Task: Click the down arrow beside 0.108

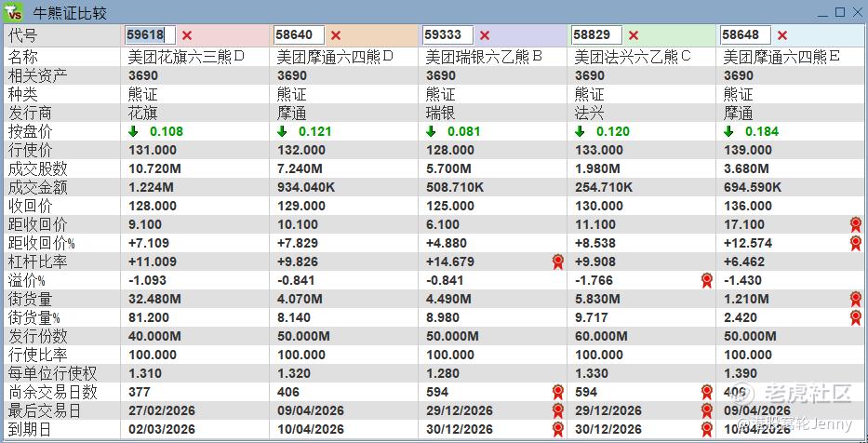Action: point(133,131)
